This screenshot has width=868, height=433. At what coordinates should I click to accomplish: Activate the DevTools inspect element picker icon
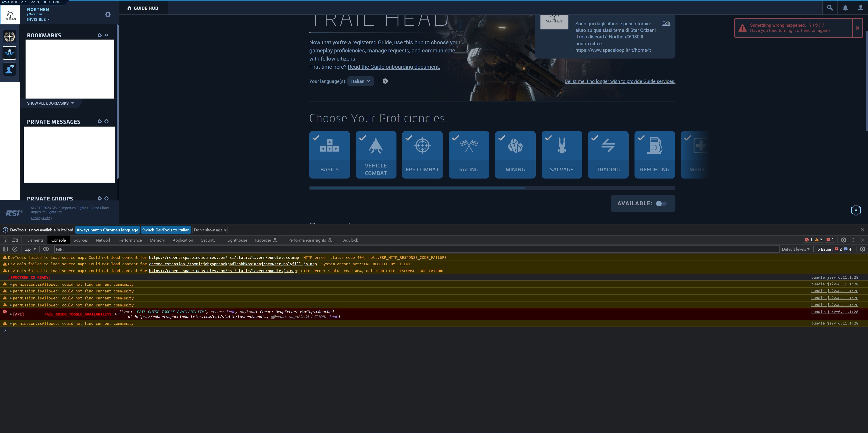pos(5,240)
